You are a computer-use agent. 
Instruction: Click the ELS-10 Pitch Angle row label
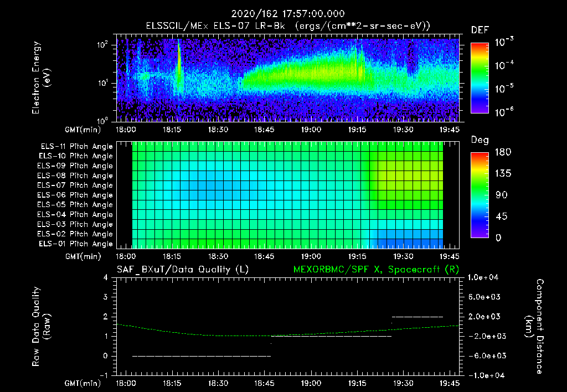pyautogui.click(x=76, y=156)
